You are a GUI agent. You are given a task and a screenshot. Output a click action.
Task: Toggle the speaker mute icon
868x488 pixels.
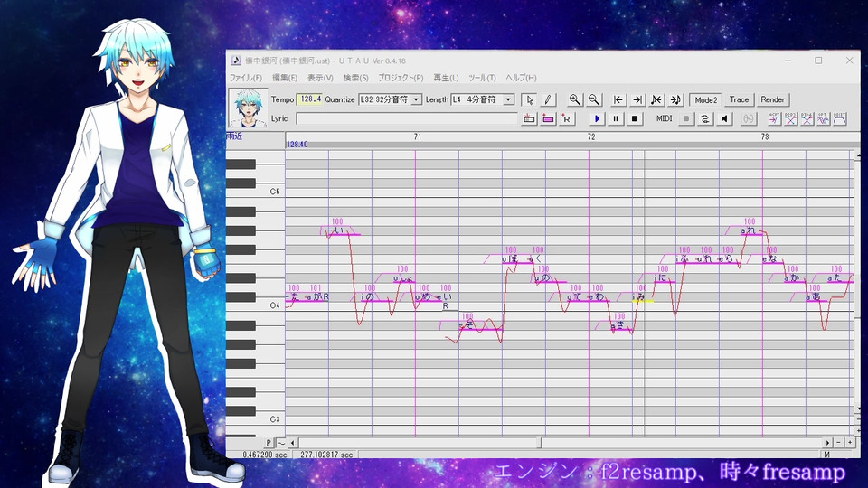pos(724,118)
